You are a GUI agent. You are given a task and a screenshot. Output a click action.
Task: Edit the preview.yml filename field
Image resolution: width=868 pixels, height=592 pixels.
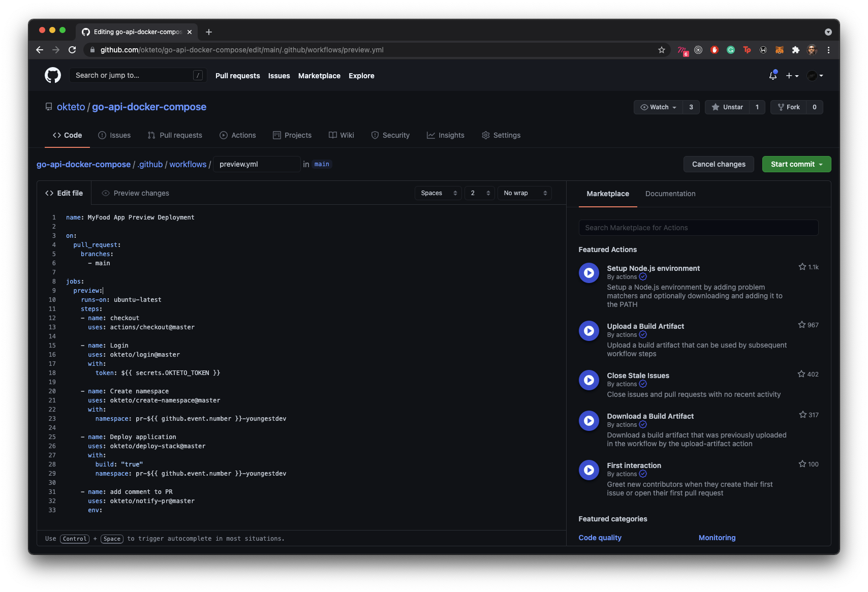tap(256, 164)
